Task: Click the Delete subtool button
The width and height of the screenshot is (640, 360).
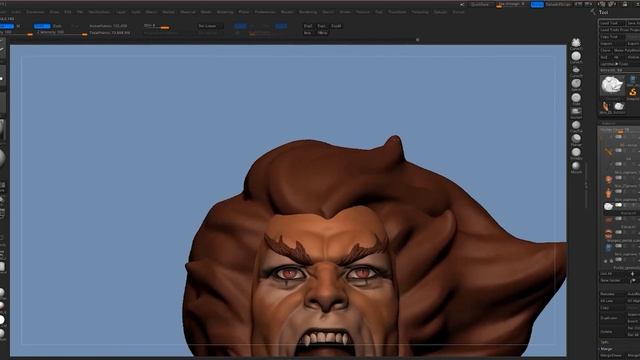Action: pyautogui.click(x=611, y=332)
